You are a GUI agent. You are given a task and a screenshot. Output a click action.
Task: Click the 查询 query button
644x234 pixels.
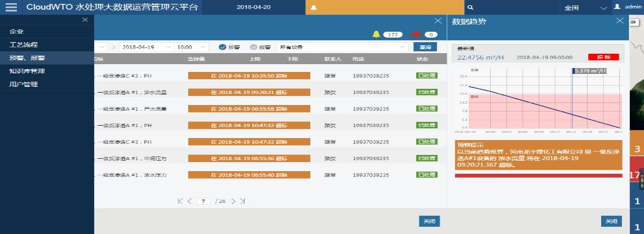tap(425, 47)
